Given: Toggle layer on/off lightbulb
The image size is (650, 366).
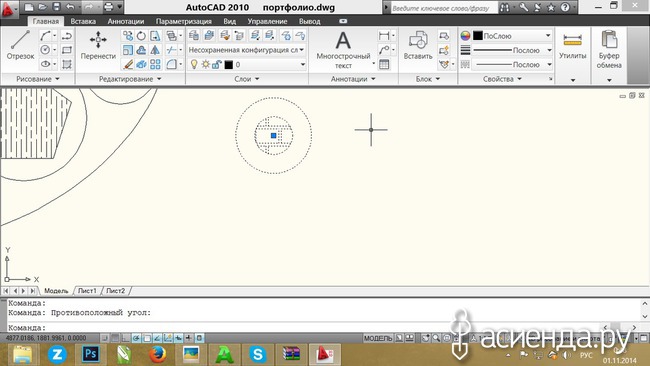Looking at the screenshot, I should pyautogui.click(x=194, y=65).
